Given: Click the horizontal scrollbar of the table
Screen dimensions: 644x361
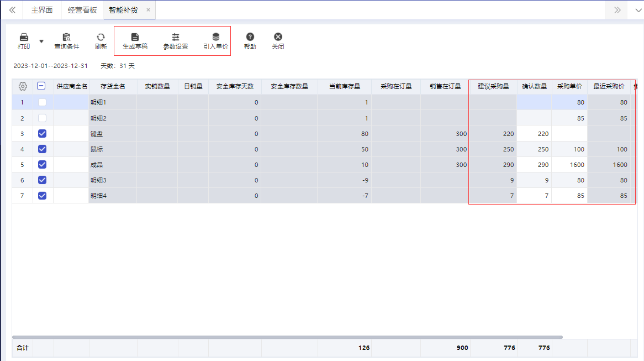Looking at the screenshot, I should 288,337.
